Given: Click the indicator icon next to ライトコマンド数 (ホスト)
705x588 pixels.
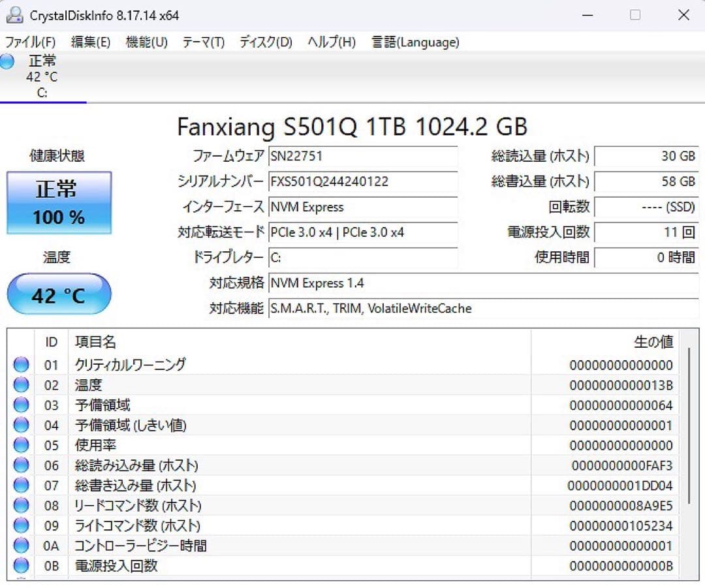Looking at the screenshot, I should [x=21, y=525].
